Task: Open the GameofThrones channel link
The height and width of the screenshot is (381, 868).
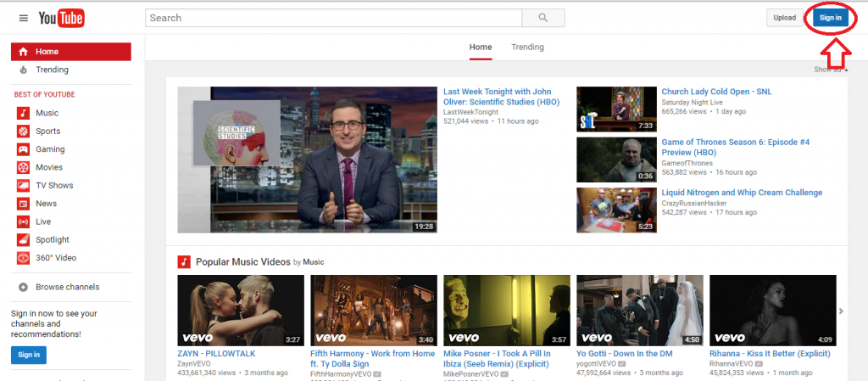Action: [687, 164]
